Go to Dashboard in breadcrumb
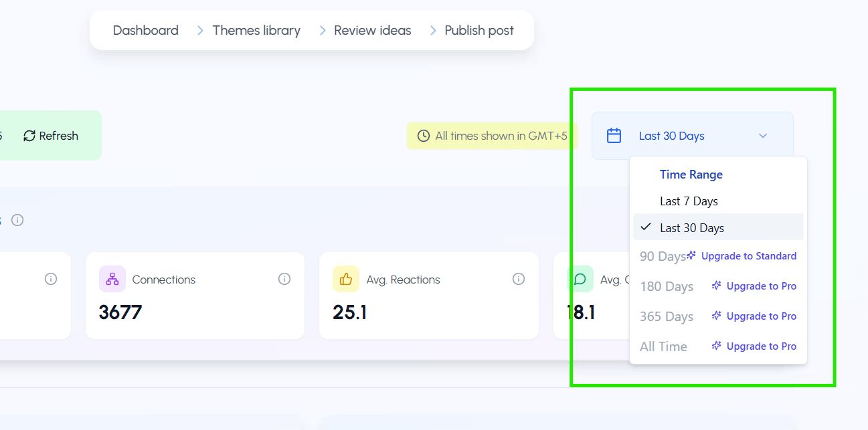Screen dimensions: 868x430 145,30
